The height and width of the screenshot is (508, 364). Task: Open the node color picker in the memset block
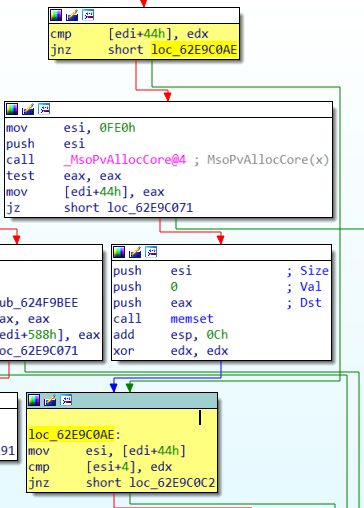119,252
